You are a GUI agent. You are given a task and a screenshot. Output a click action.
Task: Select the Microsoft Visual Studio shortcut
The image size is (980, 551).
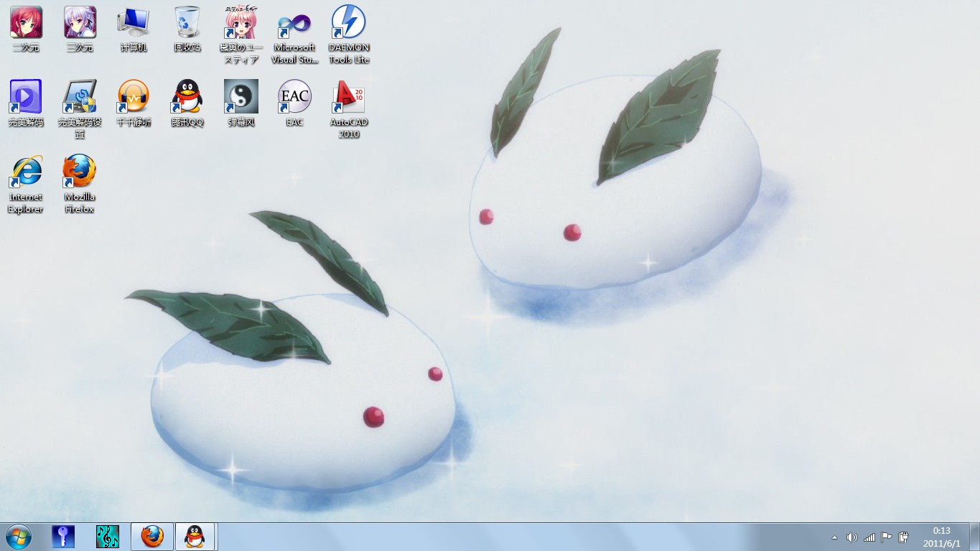pyautogui.click(x=294, y=34)
